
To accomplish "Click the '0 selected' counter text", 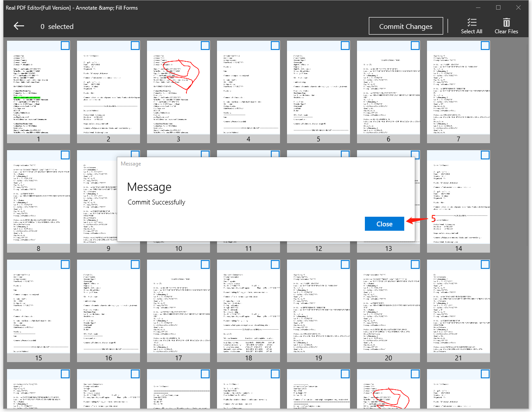I will tap(57, 26).
